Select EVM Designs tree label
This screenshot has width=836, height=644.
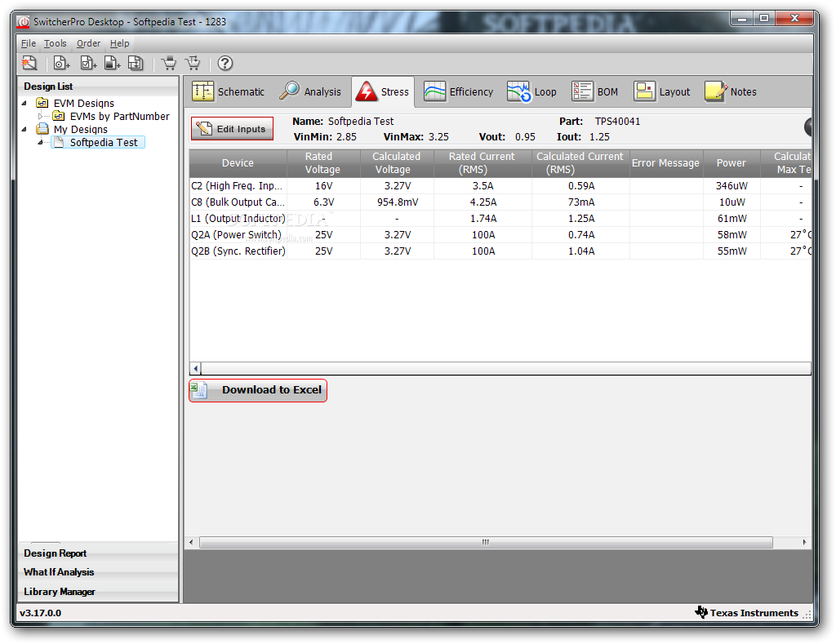pos(84,103)
